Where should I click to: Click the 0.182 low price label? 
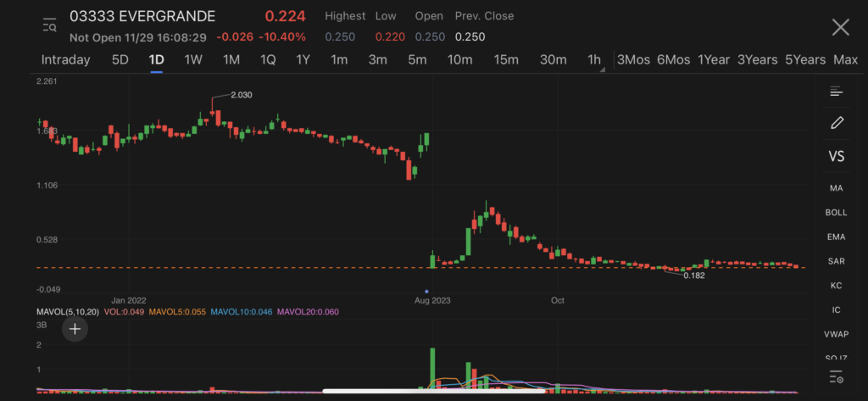click(694, 276)
